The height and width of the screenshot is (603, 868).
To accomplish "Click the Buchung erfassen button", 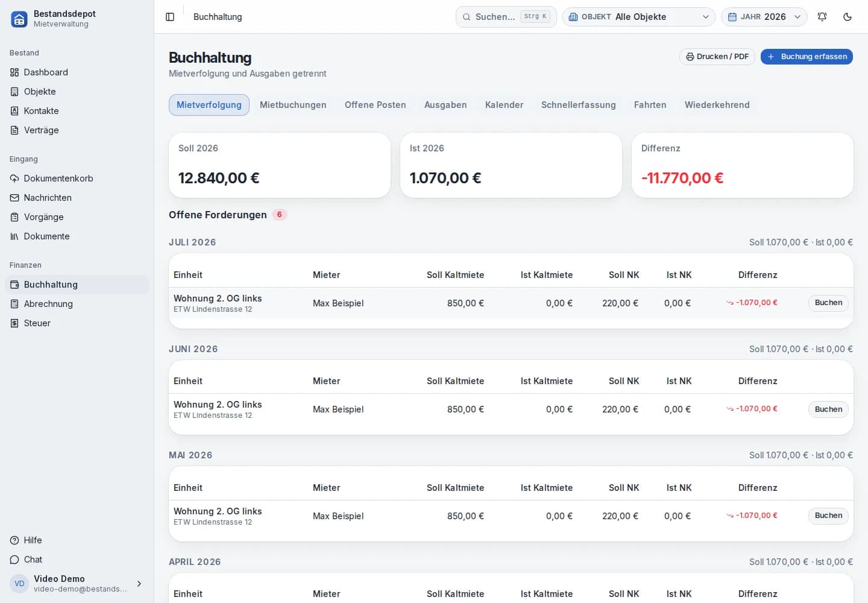I will pyautogui.click(x=807, y=57).
